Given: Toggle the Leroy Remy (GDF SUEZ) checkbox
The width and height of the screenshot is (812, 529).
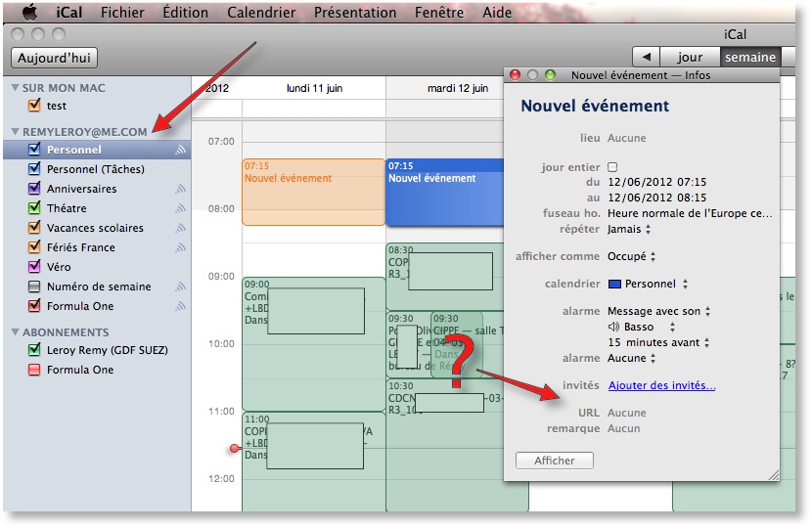Looking at the screenshot, I should click(x=34, y=350).
